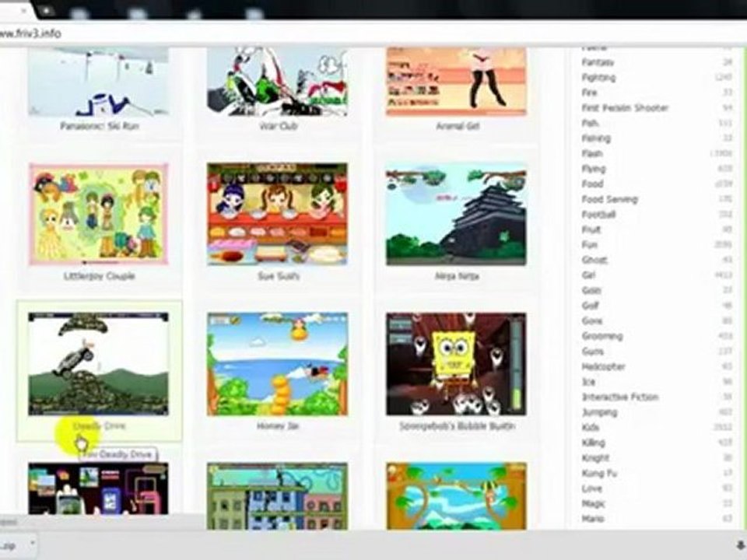This screenshot has height=560, width=747.
Task: Select the Fish category
Action: (590, 123)
